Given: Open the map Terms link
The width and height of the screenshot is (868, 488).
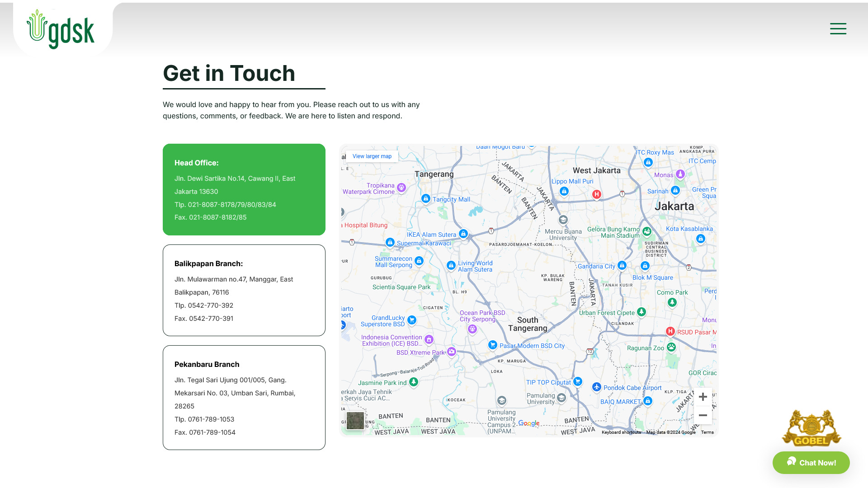Looking at the screenshot, I should (x=707, y=432).
